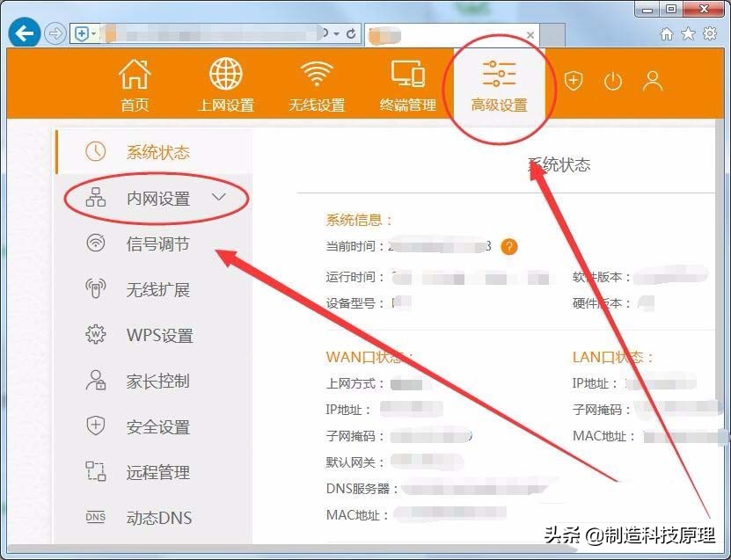Click the browser home icon
731x560 pixels.
(x=667, y=33)
